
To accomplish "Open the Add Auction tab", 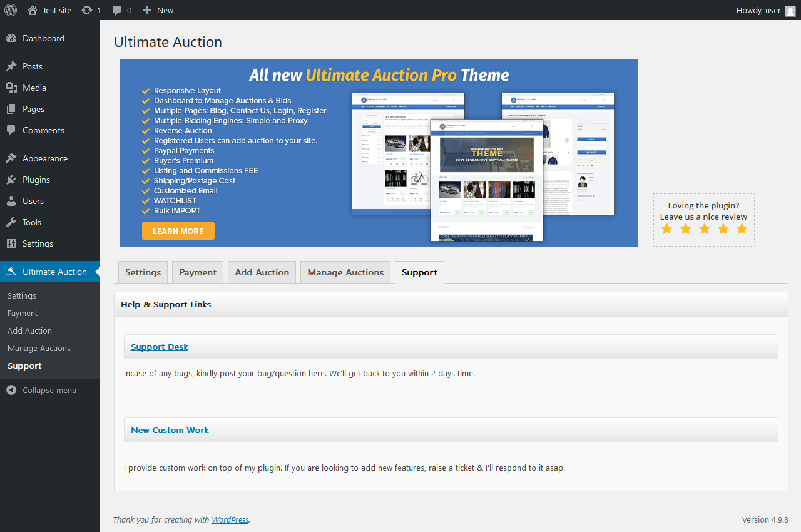I will (262, 272).
